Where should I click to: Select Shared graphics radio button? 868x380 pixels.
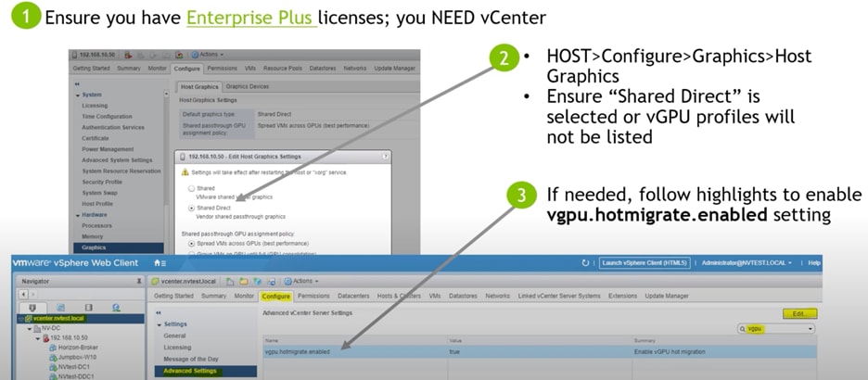(192, 189)
